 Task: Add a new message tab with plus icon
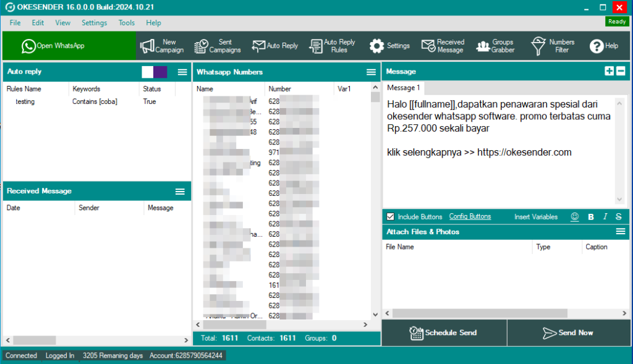(x=609, y=71)
